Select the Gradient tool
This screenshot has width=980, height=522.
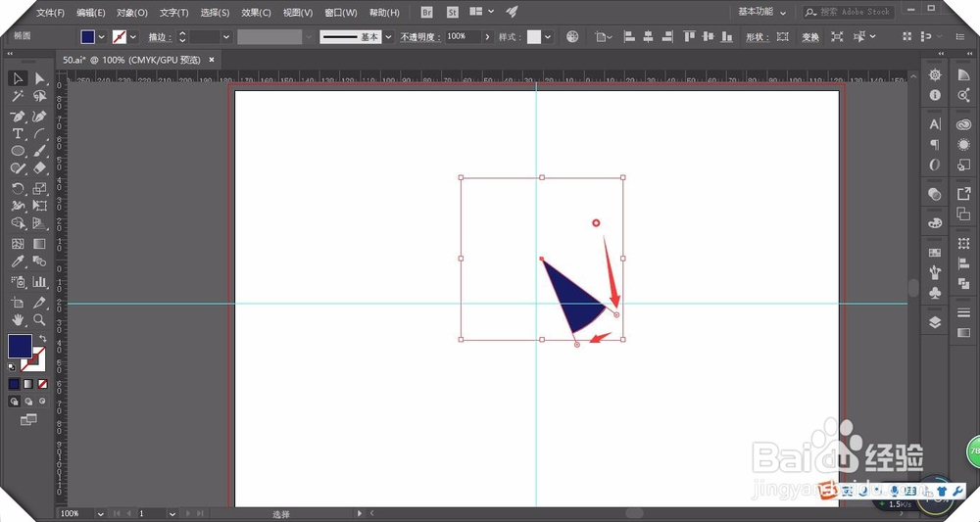[39, 244]
